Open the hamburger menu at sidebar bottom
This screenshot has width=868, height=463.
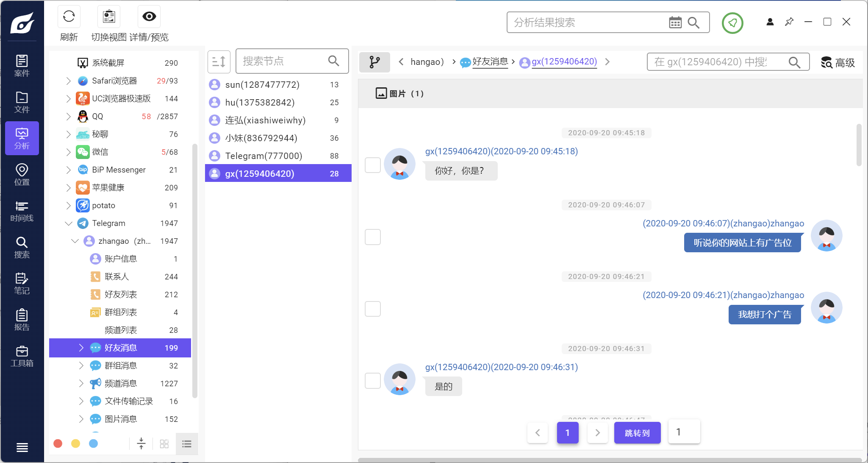(x=22, y=447)
